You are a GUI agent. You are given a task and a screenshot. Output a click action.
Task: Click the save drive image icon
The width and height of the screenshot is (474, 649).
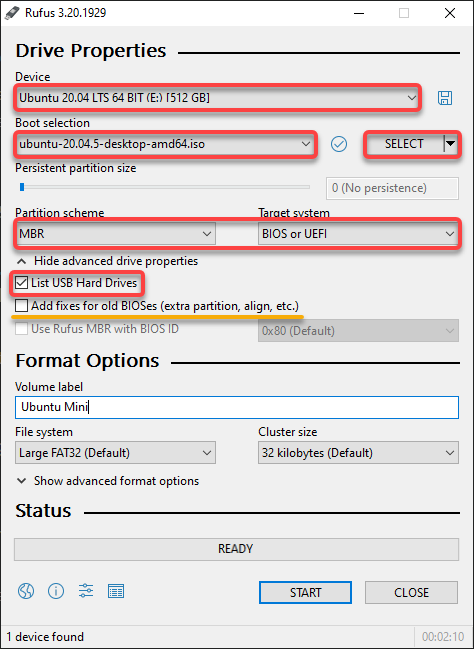click(445, 98)
